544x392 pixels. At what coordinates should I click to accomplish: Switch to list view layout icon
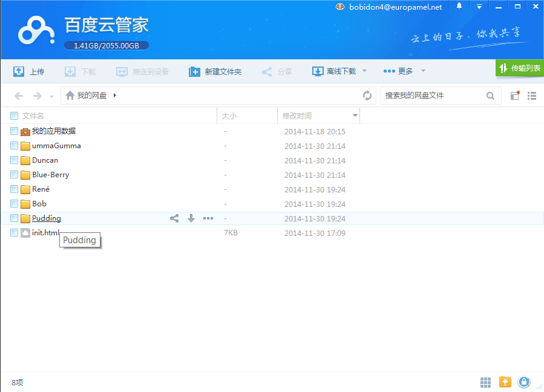pos(532,96)
